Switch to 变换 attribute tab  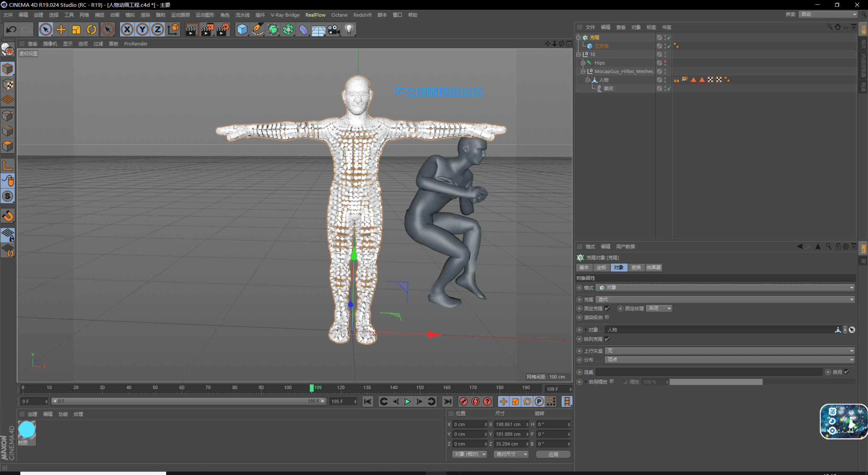pos(636,268)
